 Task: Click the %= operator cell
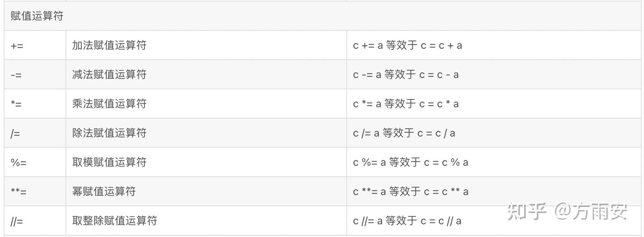pyautogui.click(x=18, y=162)
